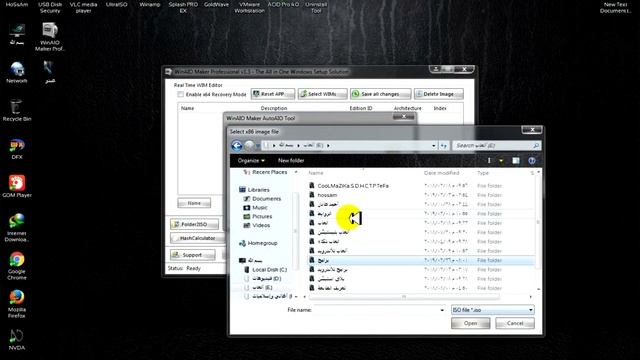Select Local Disk (C:) in navigation pane
This screenshot has height=360, width=640.
pos(265,270)
